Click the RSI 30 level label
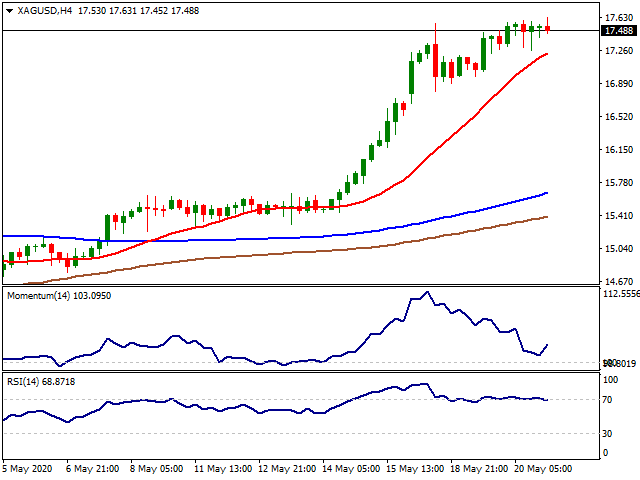 tap(607, 434)
